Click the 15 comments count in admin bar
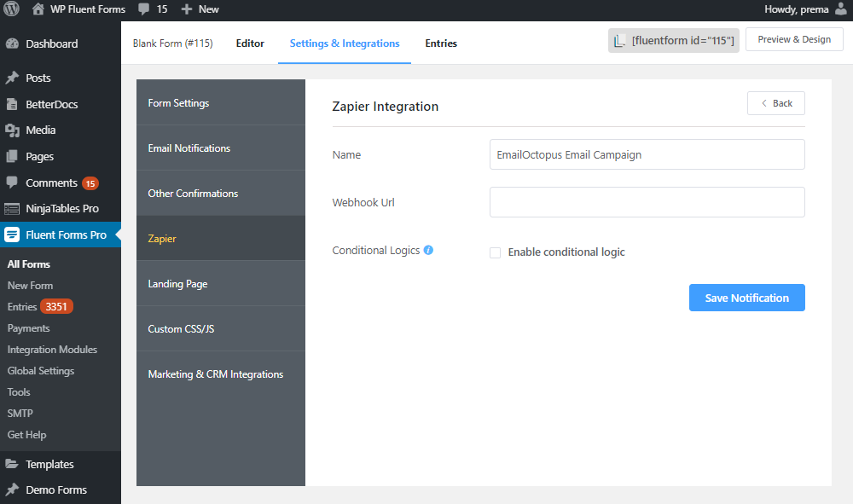Image resolution: width=853 pixels, height=504 pixels. click(x=162, y=9)
